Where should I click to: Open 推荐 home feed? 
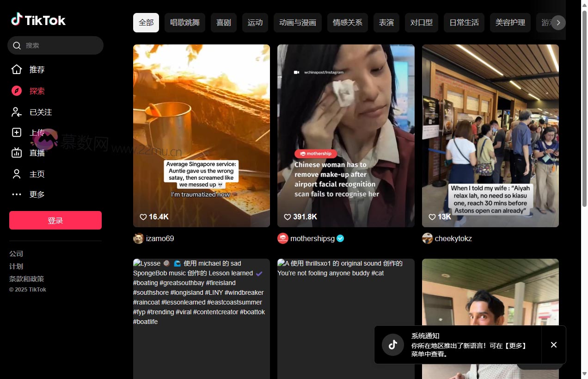tap(37, 69)
